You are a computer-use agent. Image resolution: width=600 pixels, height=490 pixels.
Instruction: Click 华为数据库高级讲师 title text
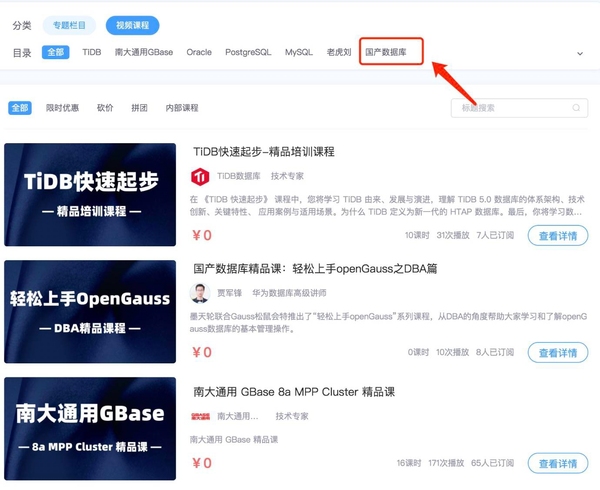click(x=289, y=293)
